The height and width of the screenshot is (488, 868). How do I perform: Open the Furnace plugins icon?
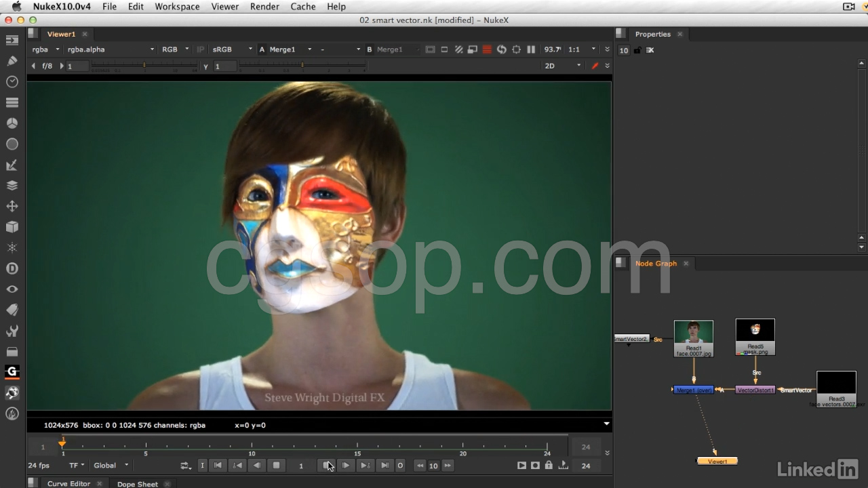click(12, 413)
